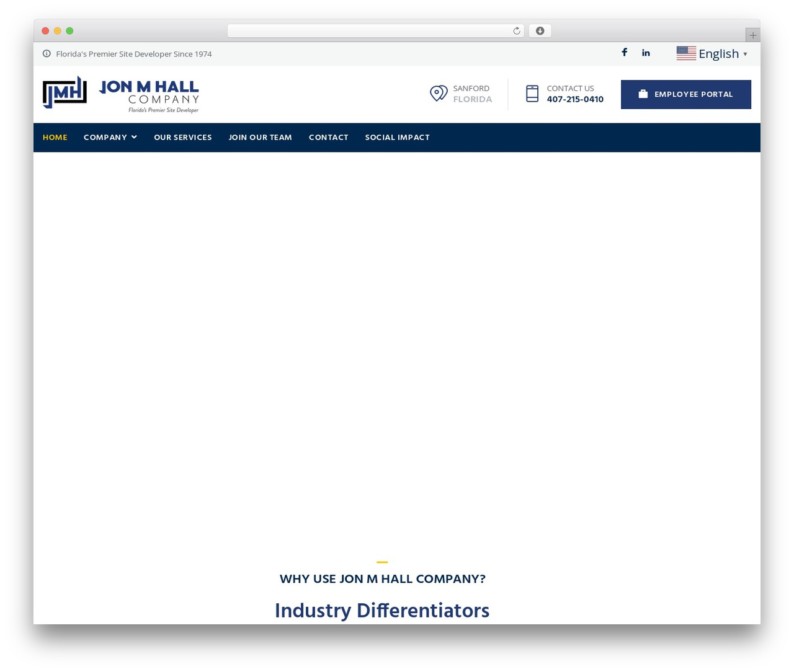The height and width of the screenshot is (672, 794).
Task: Open the Facebook social icon
Action: pos(625,53)
